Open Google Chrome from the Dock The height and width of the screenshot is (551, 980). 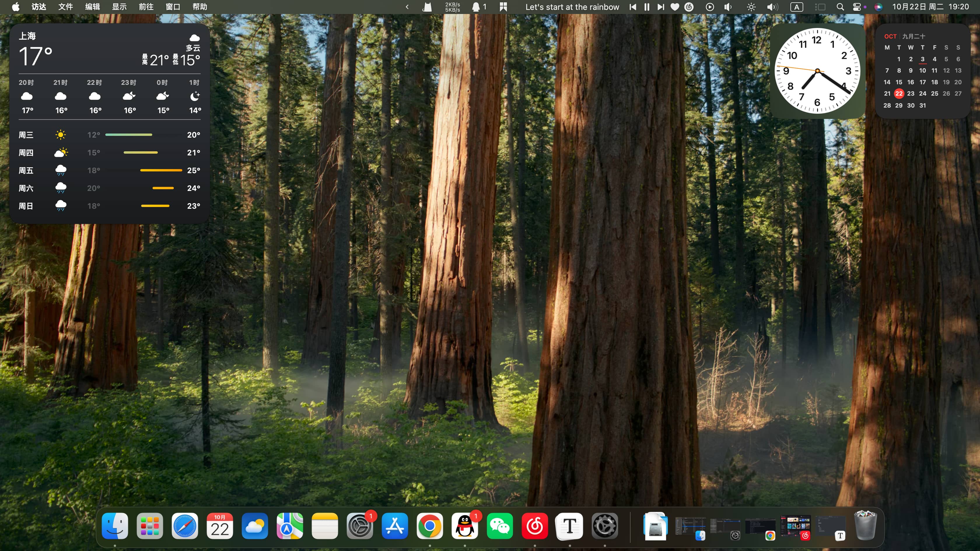pyautogui.click(x=430, y=526)
